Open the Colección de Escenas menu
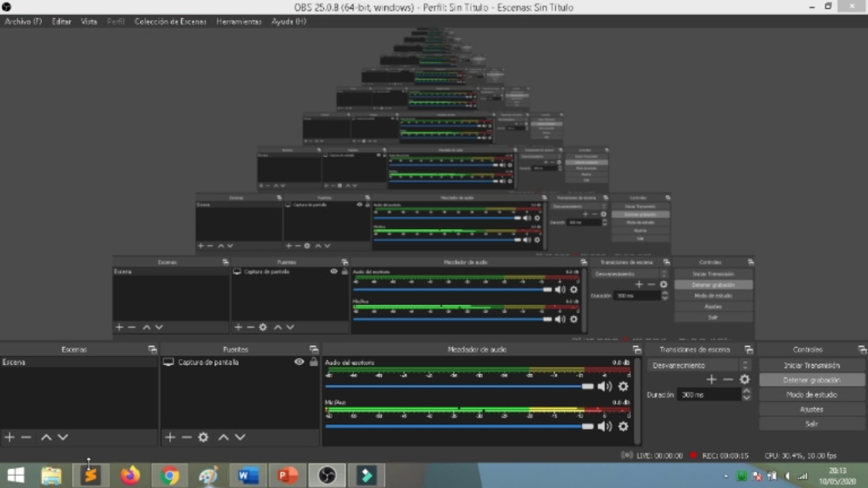Image resolution: width=868 pixels, height=488 pixels. pos(170,22)
